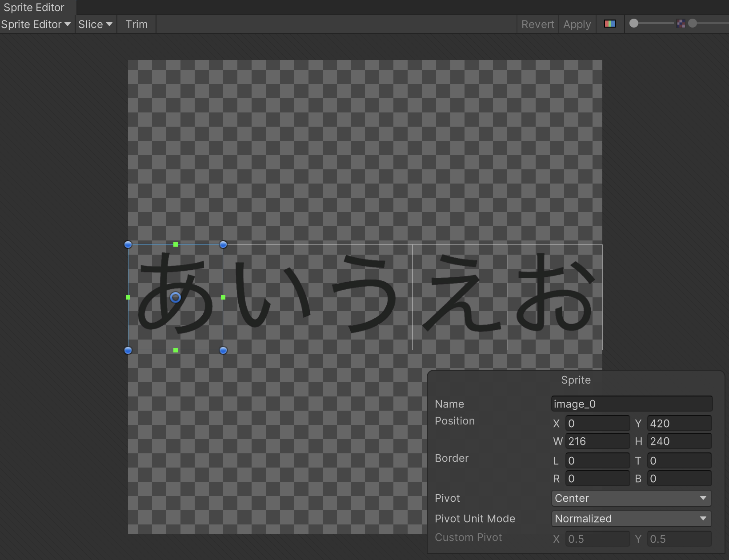Select the え sprite slice
The image size is (729, 560).
460,297
